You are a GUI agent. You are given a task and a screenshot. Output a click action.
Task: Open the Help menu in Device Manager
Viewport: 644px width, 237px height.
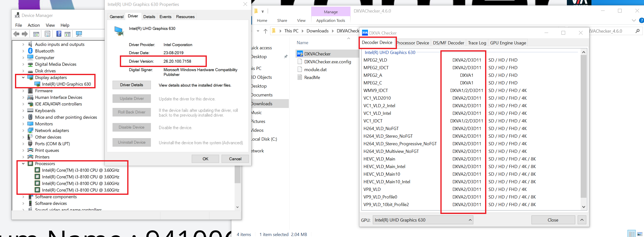tap(65, 25)
